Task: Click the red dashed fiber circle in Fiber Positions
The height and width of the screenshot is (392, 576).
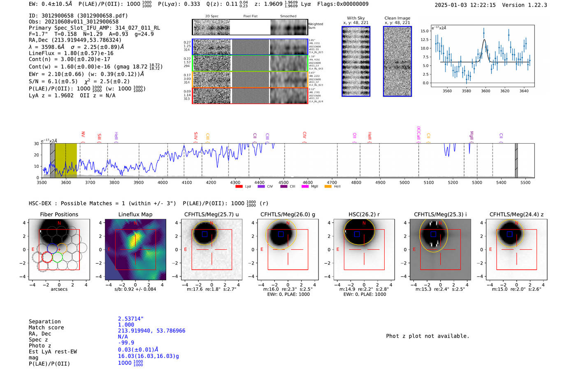Action: [47, 257]
